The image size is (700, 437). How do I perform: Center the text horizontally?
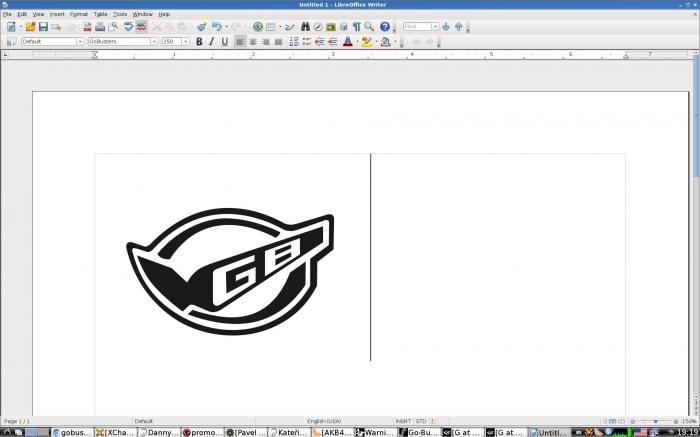point(253,42)
